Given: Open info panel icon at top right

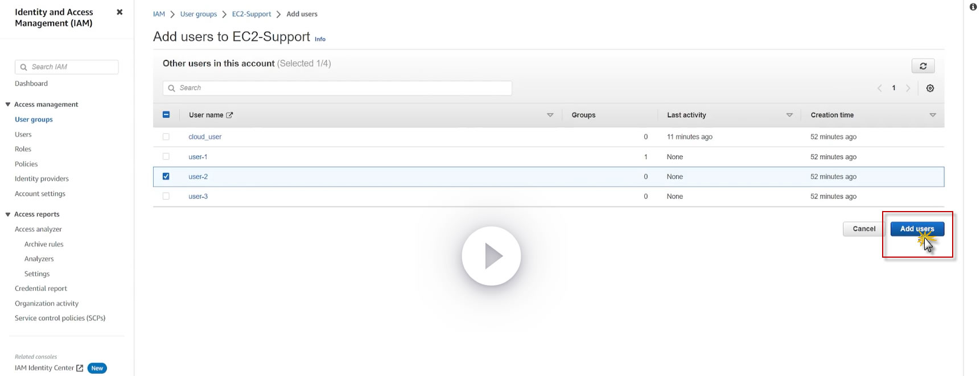Looking at the screenshot, I should point(973,7).
